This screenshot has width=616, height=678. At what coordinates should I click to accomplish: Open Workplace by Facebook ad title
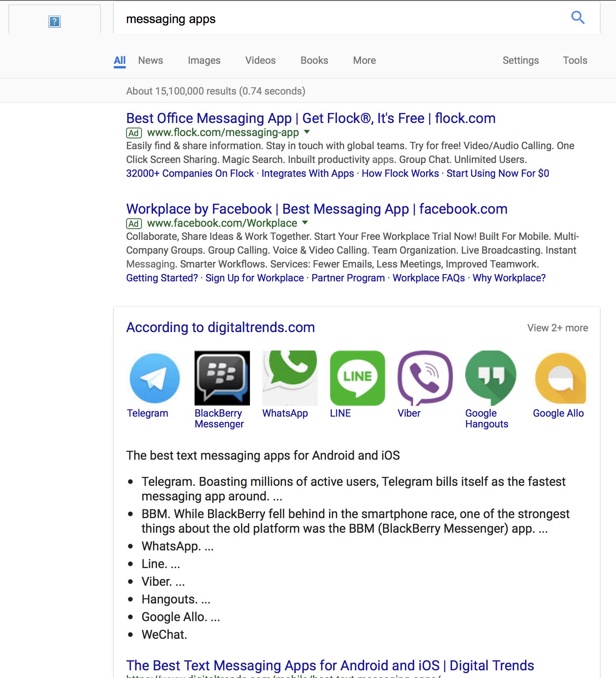(x=317, y=209)
